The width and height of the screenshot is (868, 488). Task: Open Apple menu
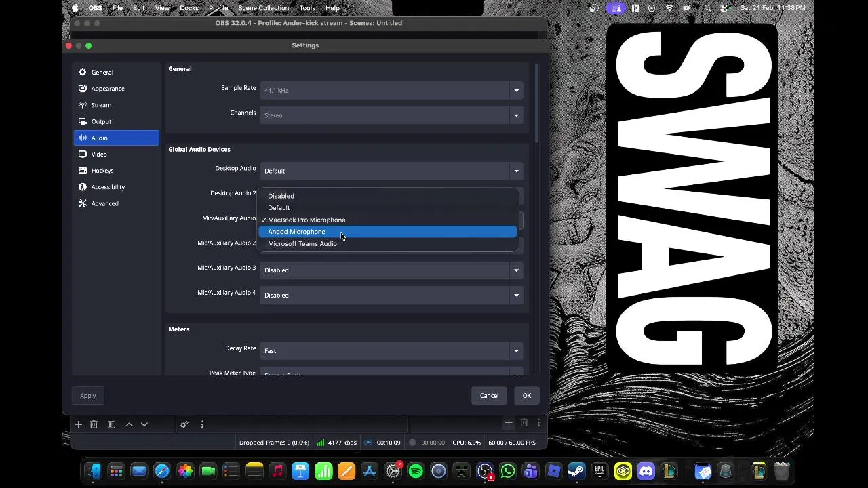[75, 8]
